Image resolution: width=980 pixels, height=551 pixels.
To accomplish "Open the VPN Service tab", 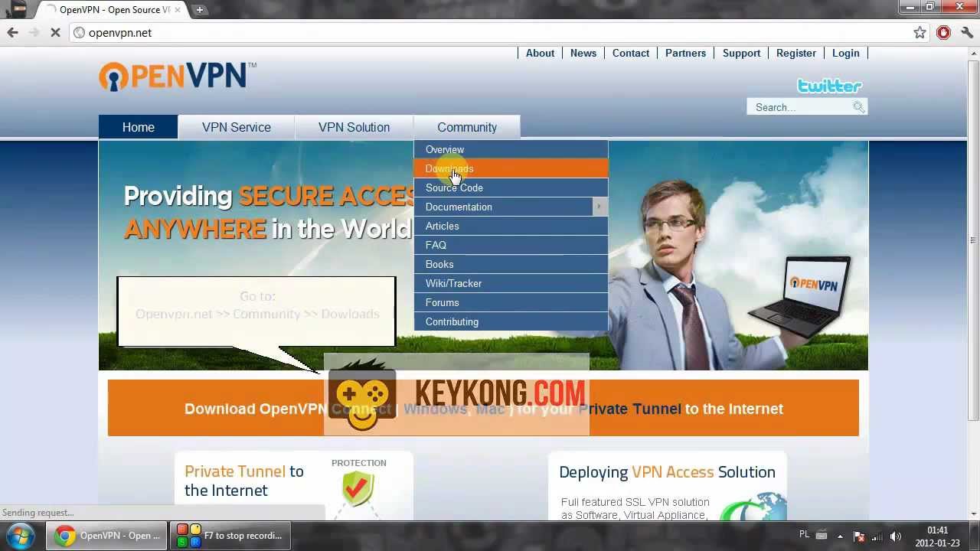I will point(237,127).
